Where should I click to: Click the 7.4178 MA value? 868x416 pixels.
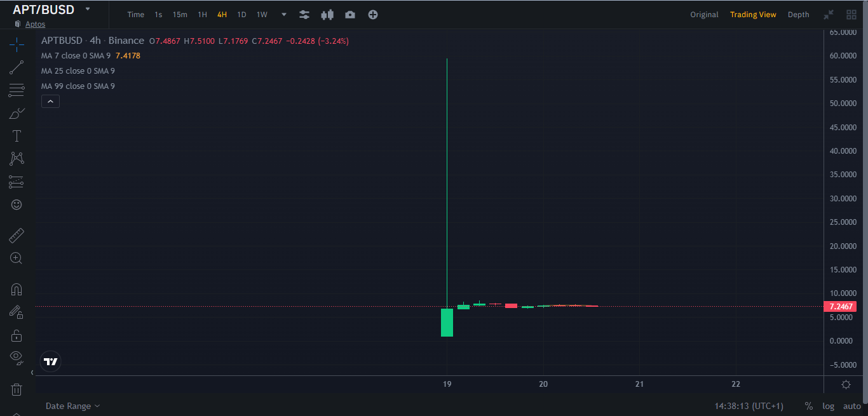click(x=128, y=56)
